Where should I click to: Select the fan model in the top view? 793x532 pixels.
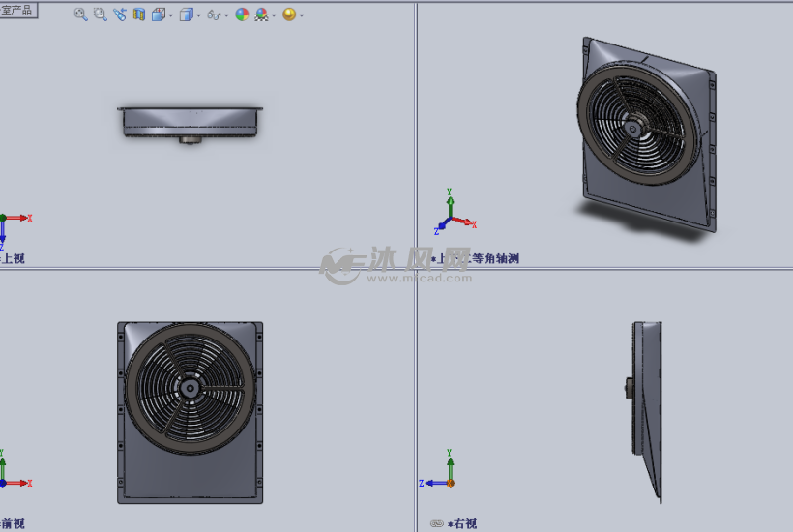[190, 124]
